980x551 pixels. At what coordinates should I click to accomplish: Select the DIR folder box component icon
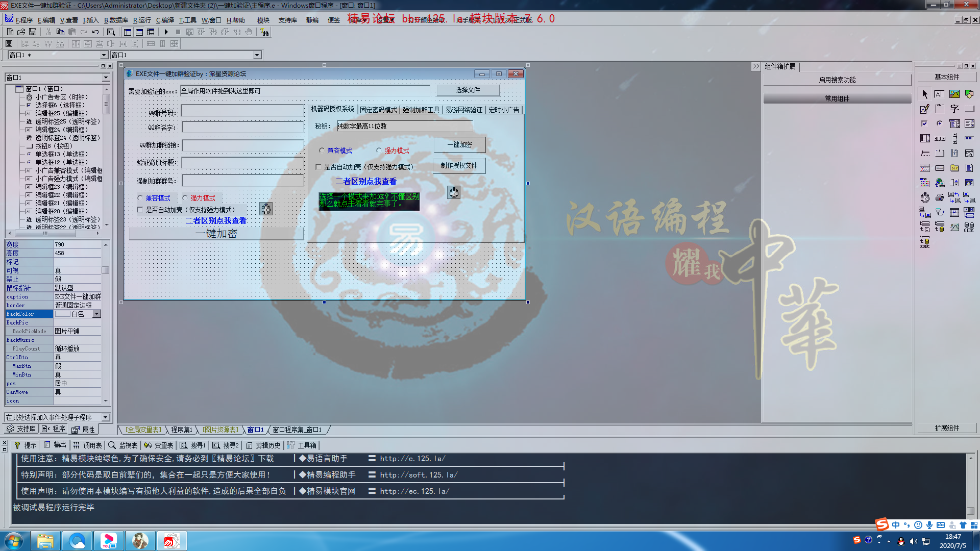coord(954,168)
